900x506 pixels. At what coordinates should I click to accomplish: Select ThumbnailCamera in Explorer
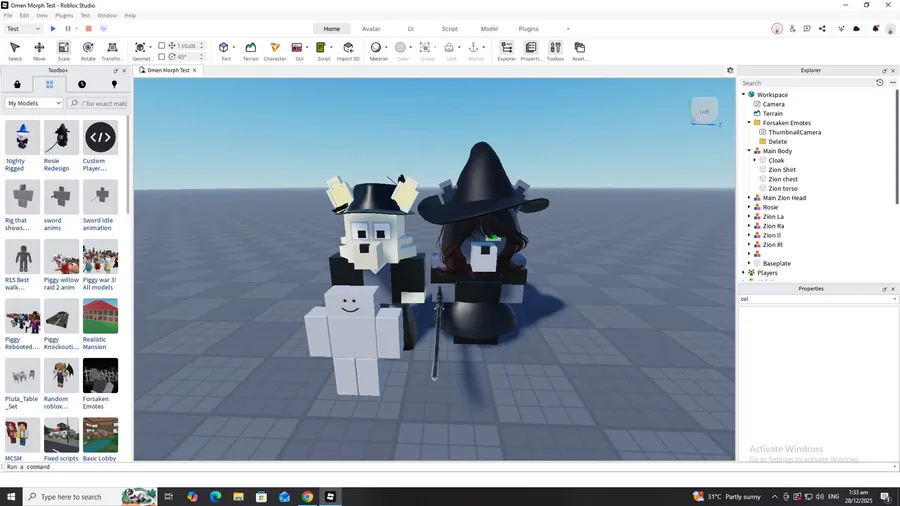pos(794,132)
